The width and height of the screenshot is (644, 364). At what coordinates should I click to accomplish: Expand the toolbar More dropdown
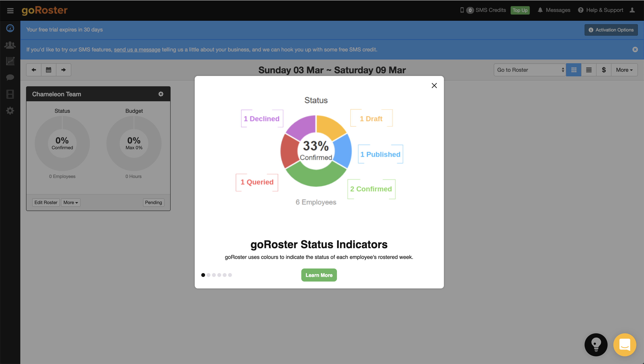point(624,70)
